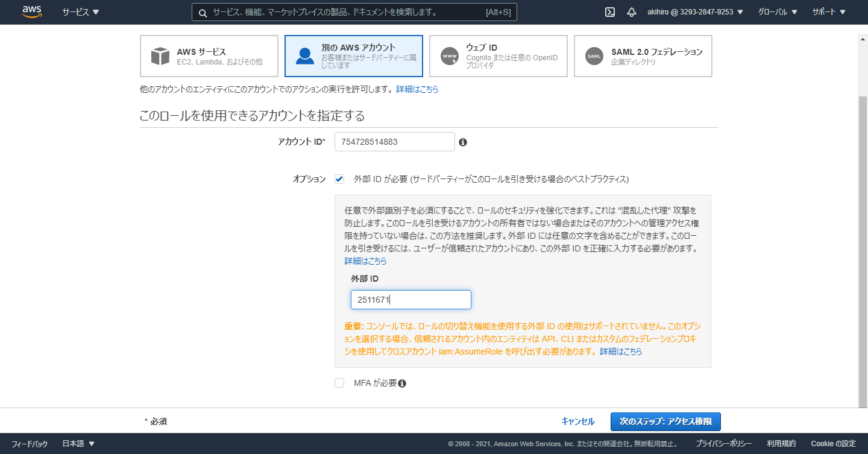The width and height of the screenshot is (868, 454).
Task: Enable the MFA required checkbox
Action: 339,383
